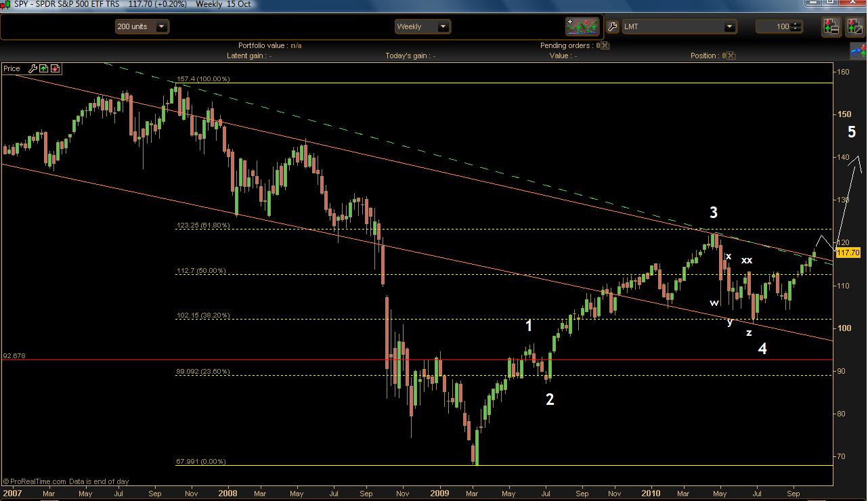Click the add indicator chart icon
The image size is (868, 501).
pyautogui.click(x=582, y=26)
